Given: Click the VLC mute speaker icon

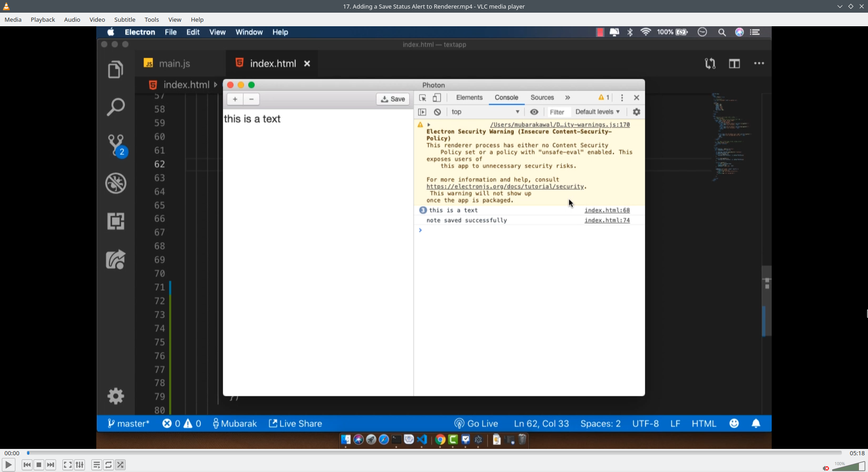Looking at the screenshot, I should click(x=826, y=468).
